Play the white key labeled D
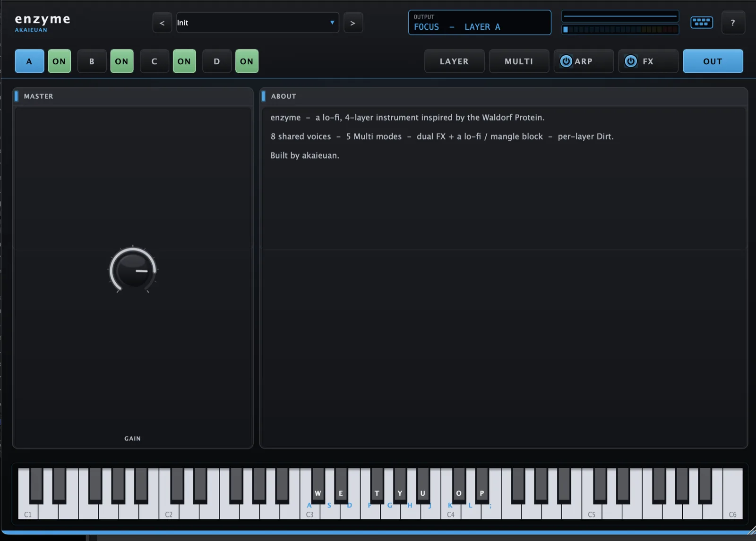Screen dimensions: 756x541 point(350,511)
